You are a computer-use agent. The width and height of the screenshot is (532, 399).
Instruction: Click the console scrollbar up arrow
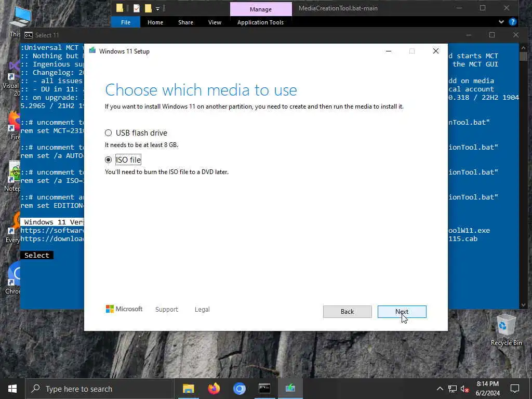pos(523,47)
